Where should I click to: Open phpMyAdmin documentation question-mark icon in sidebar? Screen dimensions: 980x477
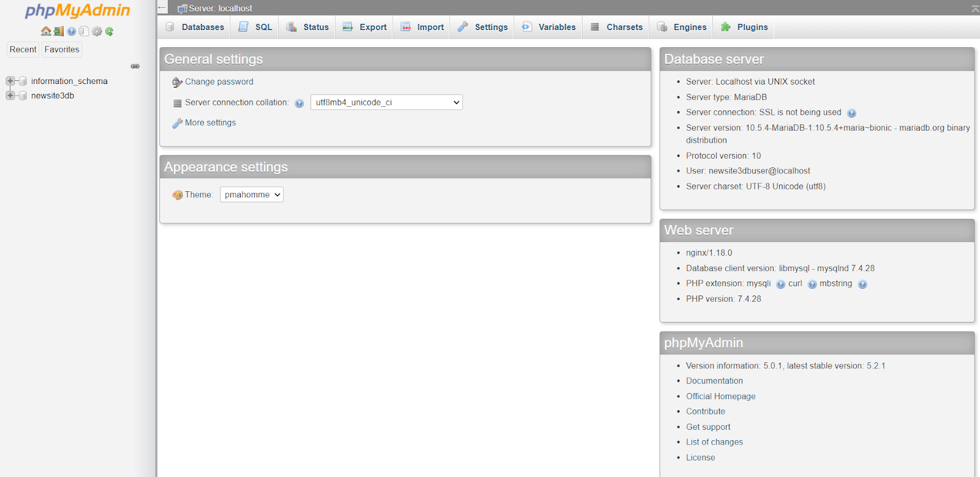click(x=72, y=31)
